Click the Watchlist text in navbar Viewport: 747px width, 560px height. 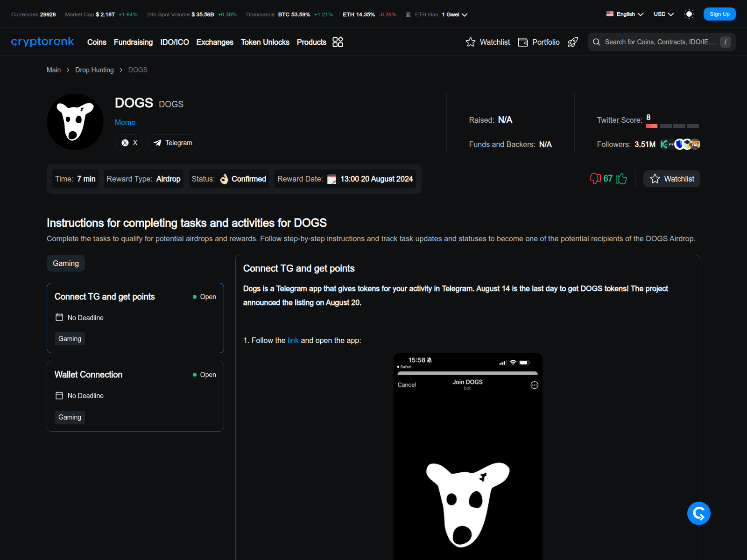tap(495, 42)
